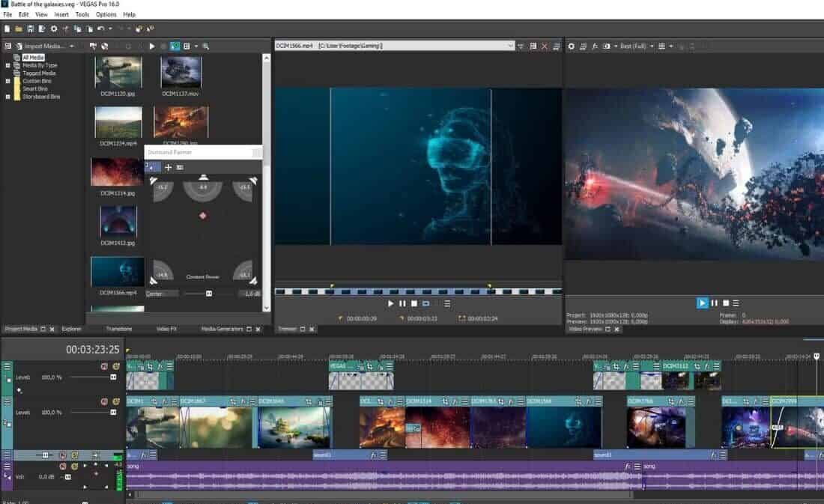
Task: Create a new project from the toolbar
Action: tap(7, 29)
